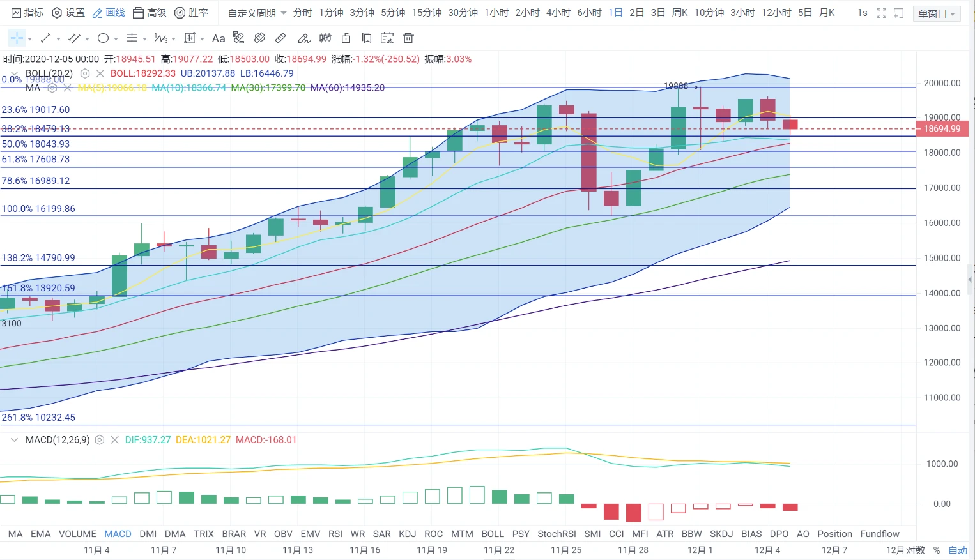Select the horizontal lines Fibonacci tool
Viewport: 975px width, 560px height.
click(132, 38)
